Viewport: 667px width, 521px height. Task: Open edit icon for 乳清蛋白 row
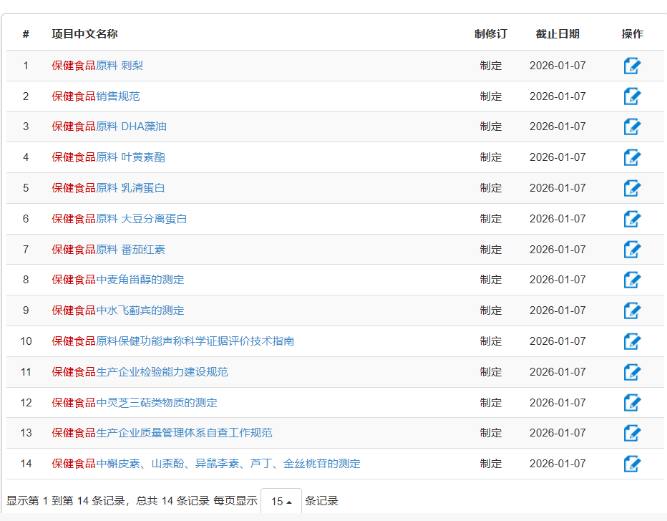(x=632, y=188)
